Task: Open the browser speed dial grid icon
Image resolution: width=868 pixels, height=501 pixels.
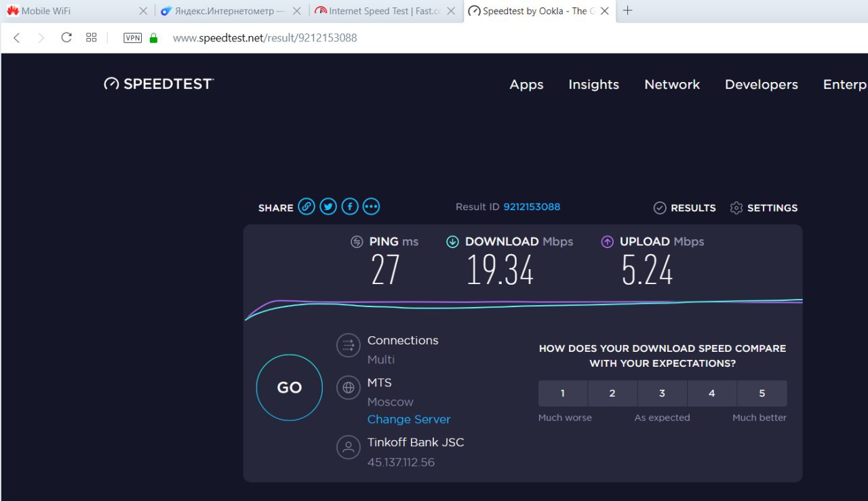Action: (x=92, y=38)
